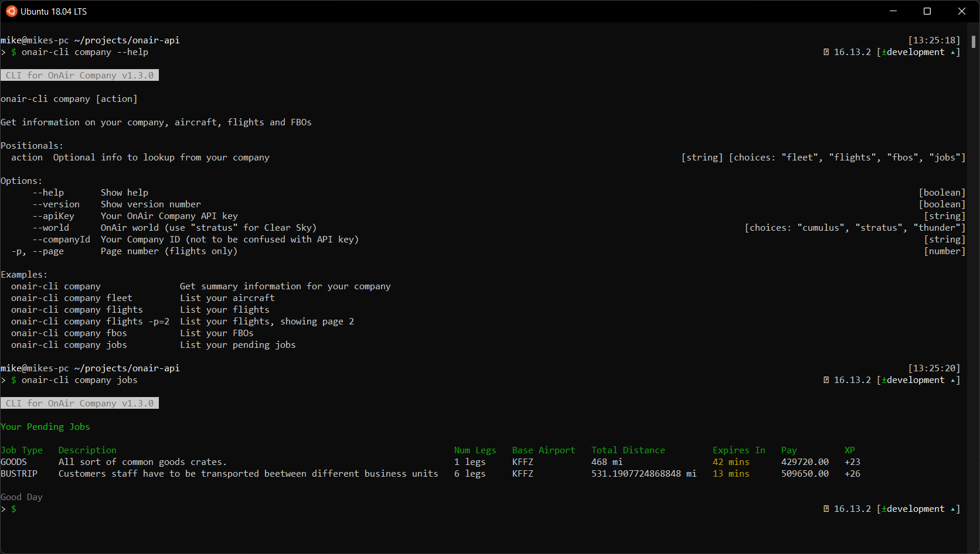This screenshot has width=980, height=554.
Task: Click the first 'CLI for OnAir Company v1.3.0' banner
Action: click(80, 76)
